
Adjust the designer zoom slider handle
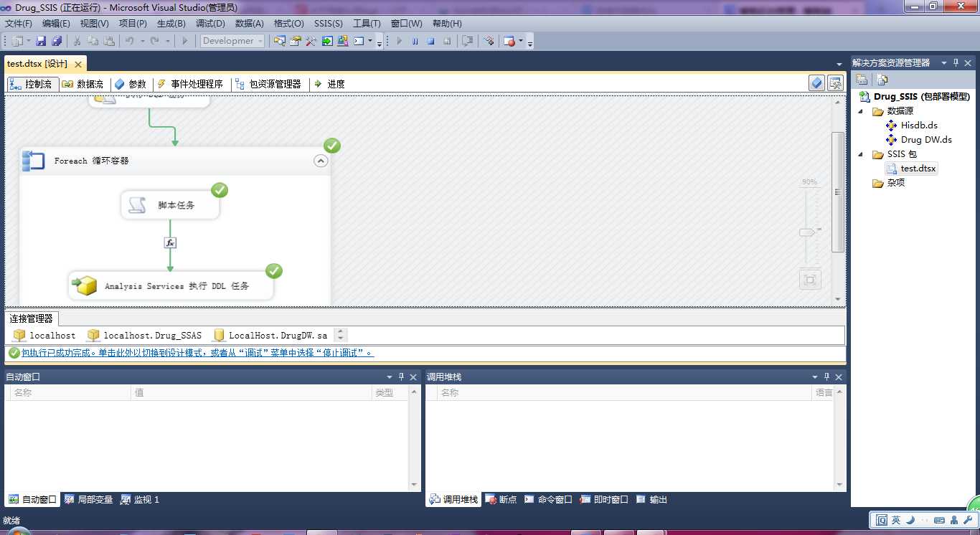click(807, 232)
